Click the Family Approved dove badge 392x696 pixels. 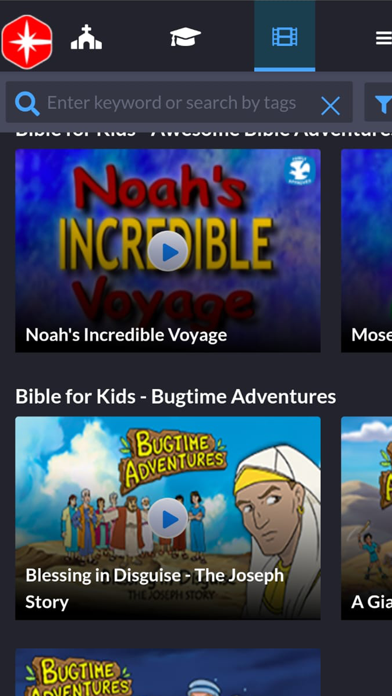click(x=300, y=171)
